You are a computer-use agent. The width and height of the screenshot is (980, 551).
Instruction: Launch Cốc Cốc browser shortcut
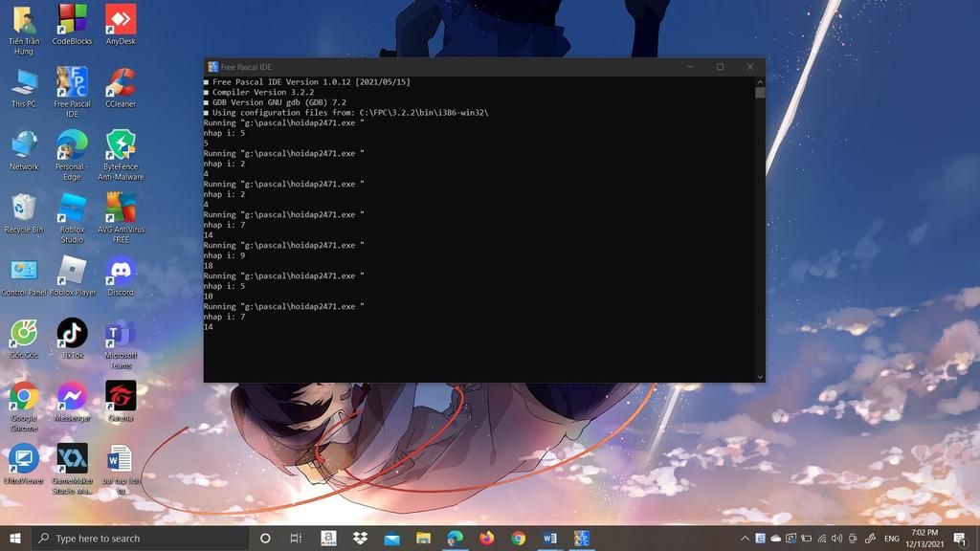coord(24,340)
